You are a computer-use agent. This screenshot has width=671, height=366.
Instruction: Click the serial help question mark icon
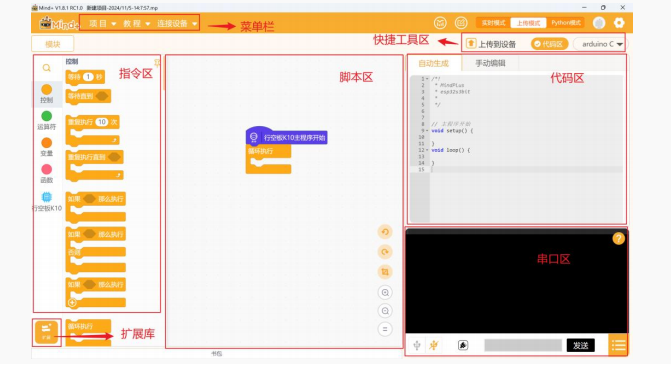[618, 238]
